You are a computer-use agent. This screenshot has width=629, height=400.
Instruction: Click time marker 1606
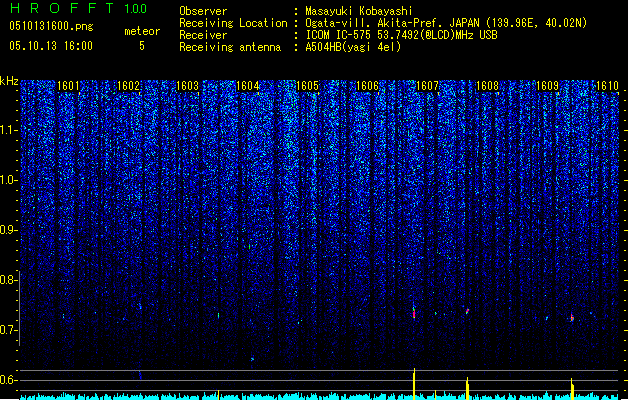[367, 86]
